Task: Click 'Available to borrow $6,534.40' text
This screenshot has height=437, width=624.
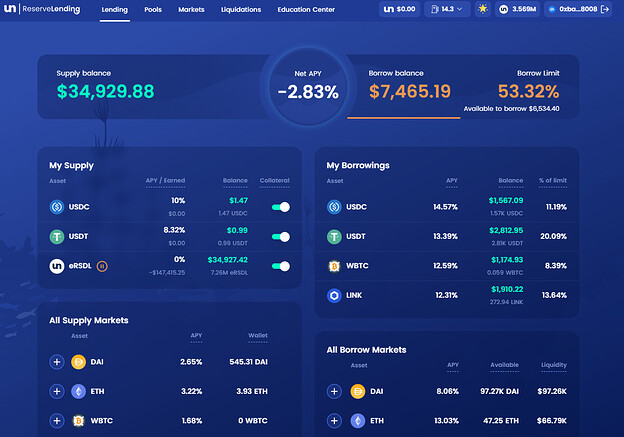Action: [x=511, y=109]
